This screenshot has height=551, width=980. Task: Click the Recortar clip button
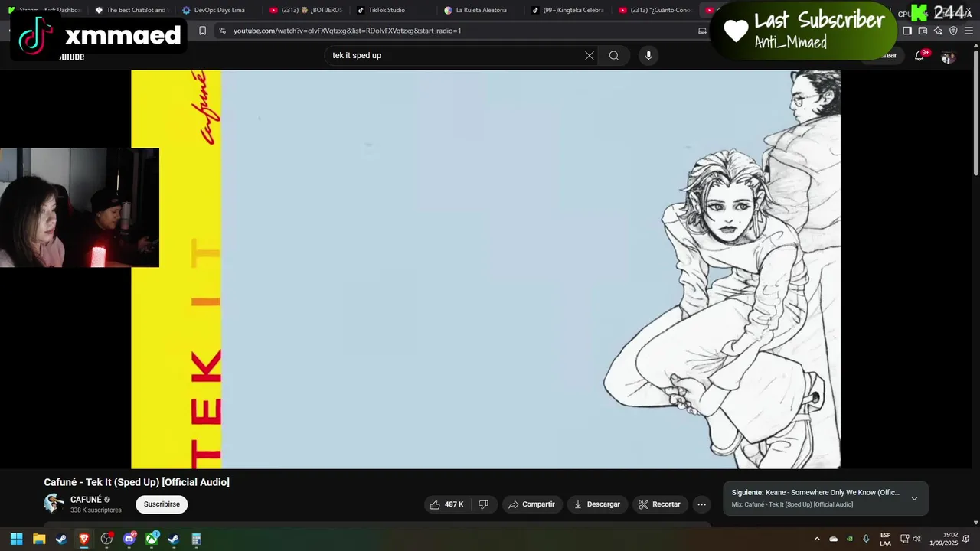click(659, 504)
